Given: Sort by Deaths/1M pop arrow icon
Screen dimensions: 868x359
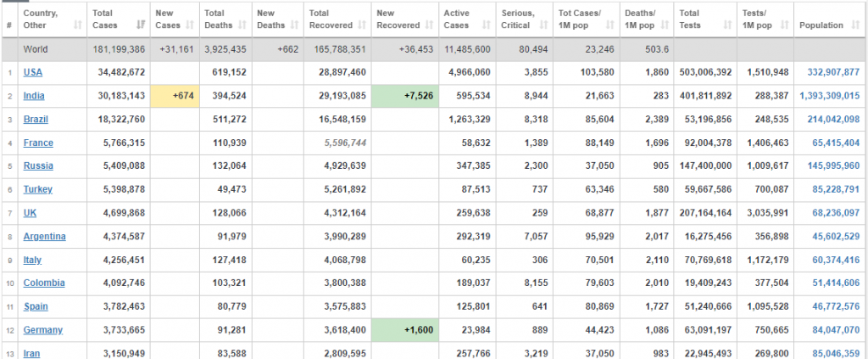Looking at the screenshot, I should point(665,25).
